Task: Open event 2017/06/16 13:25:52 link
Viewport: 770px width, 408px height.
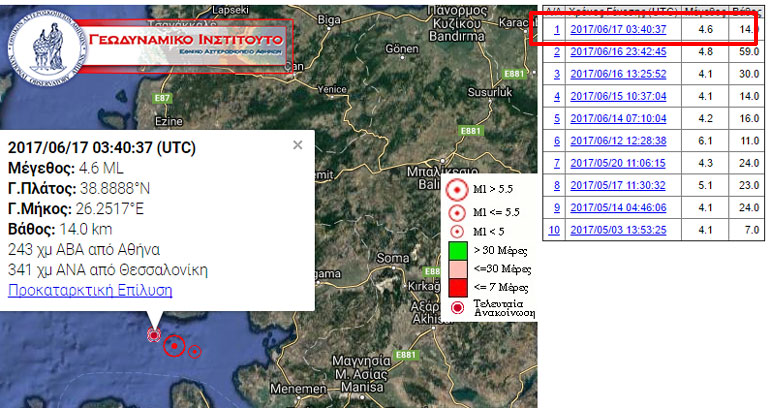Action: [x=618, y=74]
